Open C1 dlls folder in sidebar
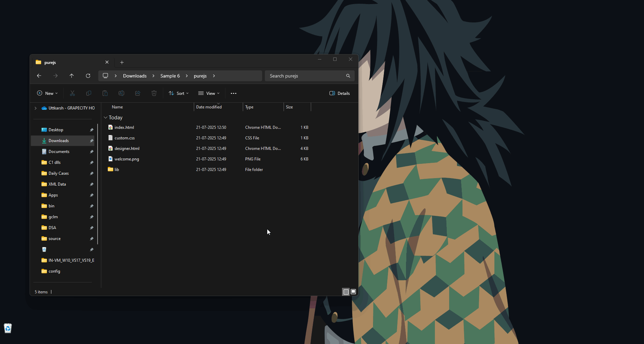This screenshot has width=644, height=344. click(x=63, y=162)
